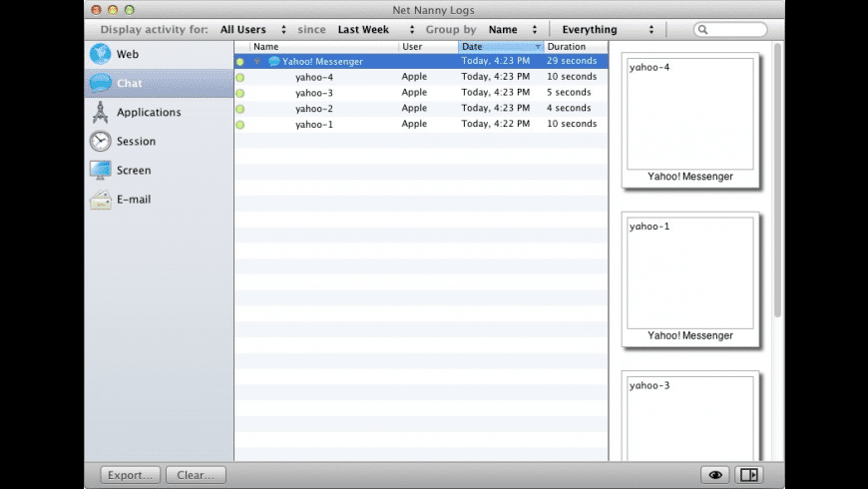The width and height of the screenshot is (868, 489).
Task: Select the yahoo-4 preview thumbnail
Action: 690,120
